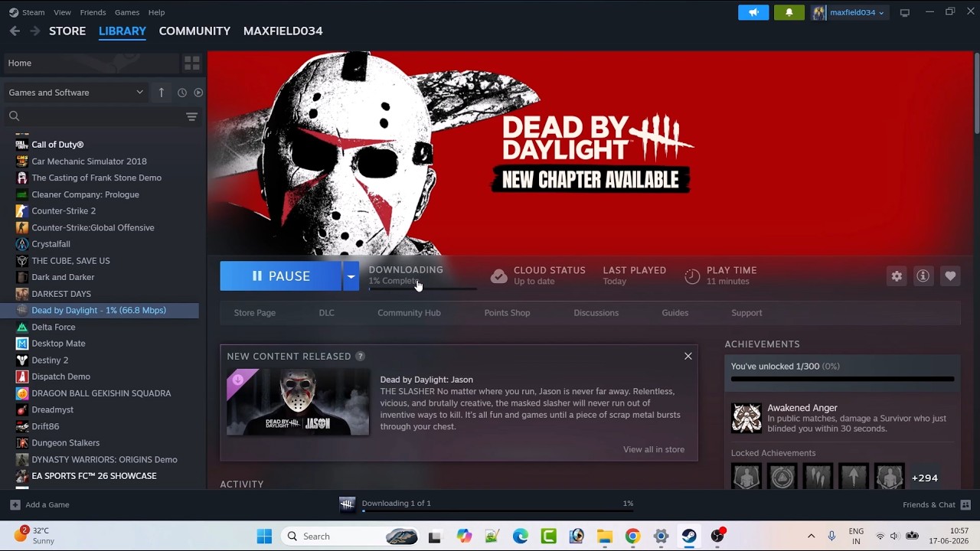Open game settings gear icon
The height and width of the screenshot is (551, 980).
click(897, 276)
